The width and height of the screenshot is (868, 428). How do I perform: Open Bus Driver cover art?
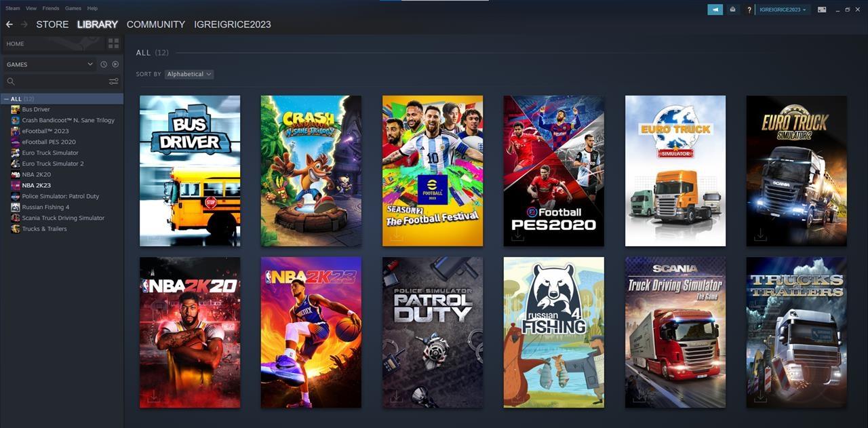(x=190, y=171)
